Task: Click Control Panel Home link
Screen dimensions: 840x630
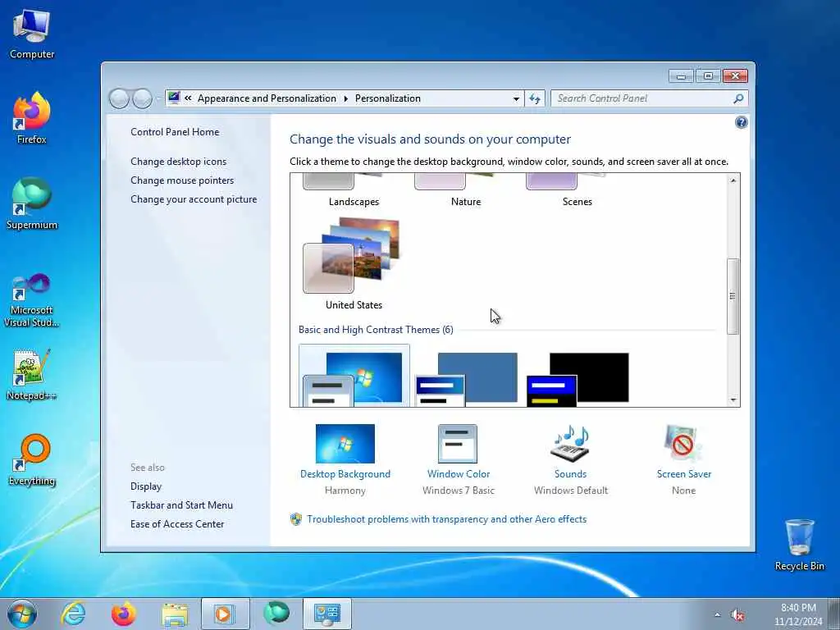Action: pyautogui.click(x=175, y=132)
